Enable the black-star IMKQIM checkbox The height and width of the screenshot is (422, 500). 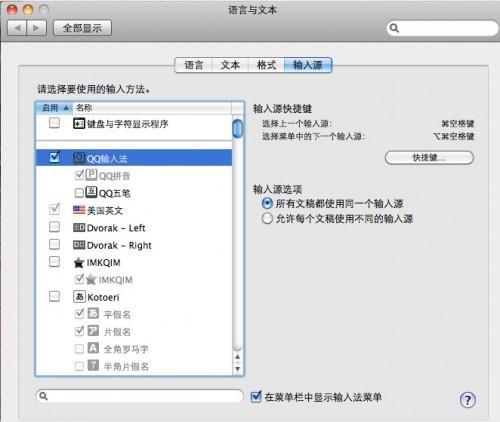pyautogui.click(x=54, y=262)
